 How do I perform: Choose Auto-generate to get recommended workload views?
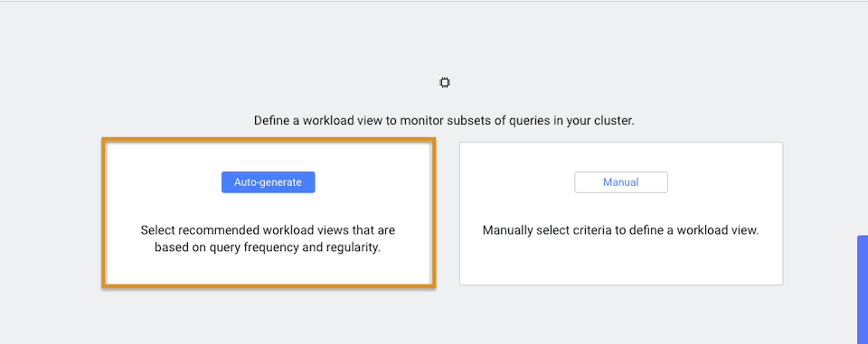pos(268,182)
